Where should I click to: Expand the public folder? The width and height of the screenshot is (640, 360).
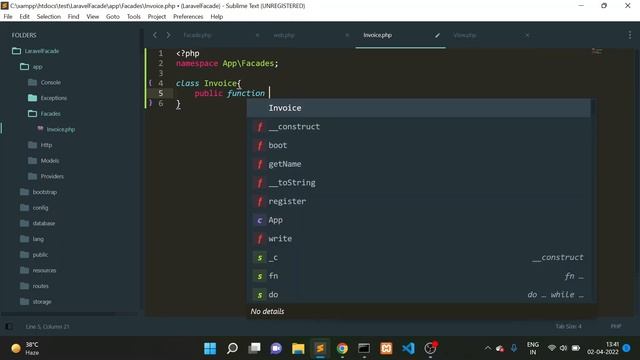40,255
